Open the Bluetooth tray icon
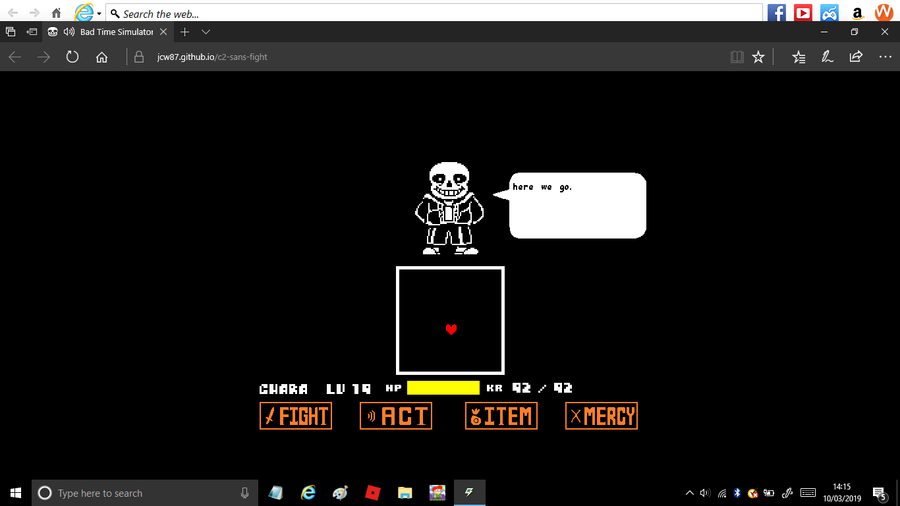The width and height of the screenshot is (900, 506). 738,493
